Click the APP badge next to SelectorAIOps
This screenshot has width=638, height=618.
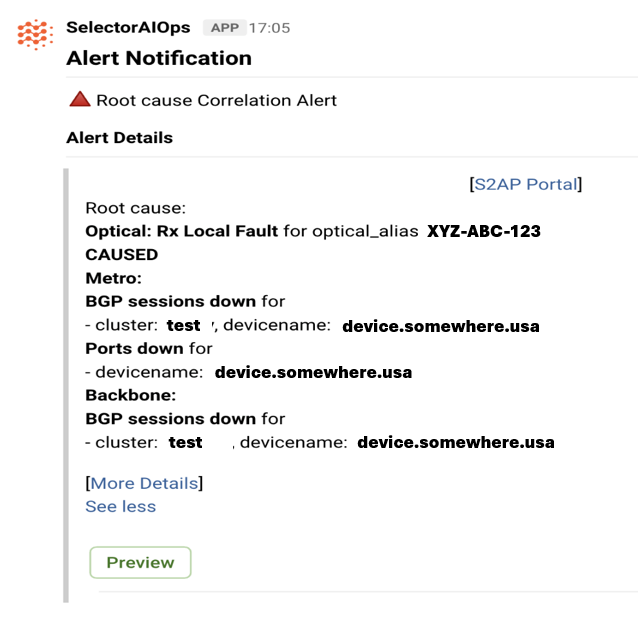coord(225,28)
